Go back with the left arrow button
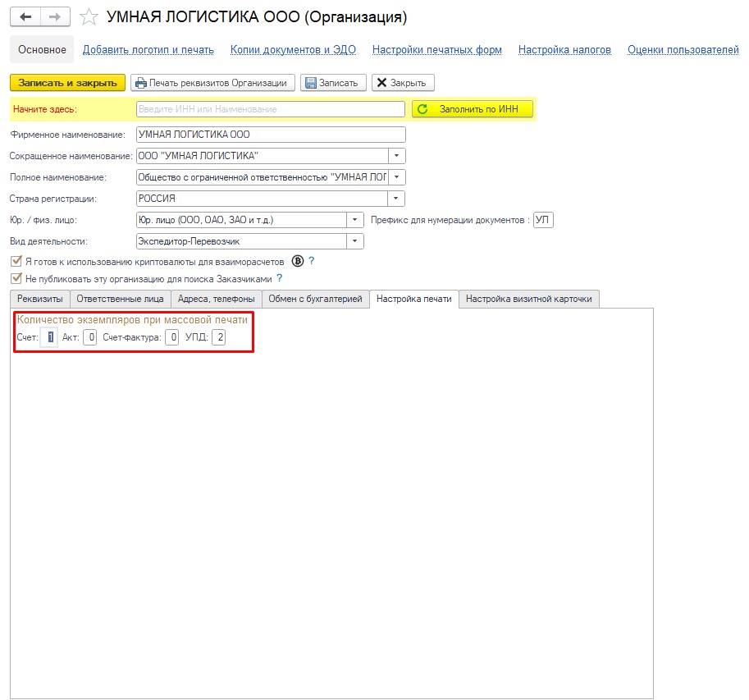749x700 pixels. point(25,16)
